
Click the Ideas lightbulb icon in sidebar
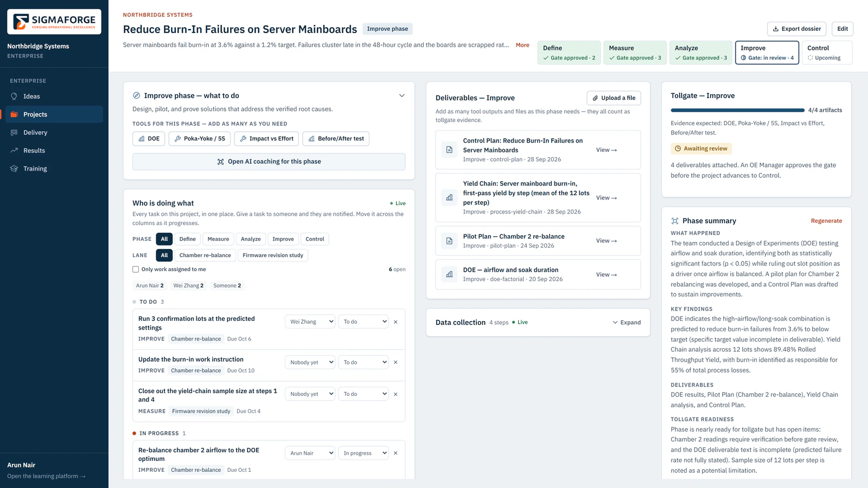pos(14,97)
